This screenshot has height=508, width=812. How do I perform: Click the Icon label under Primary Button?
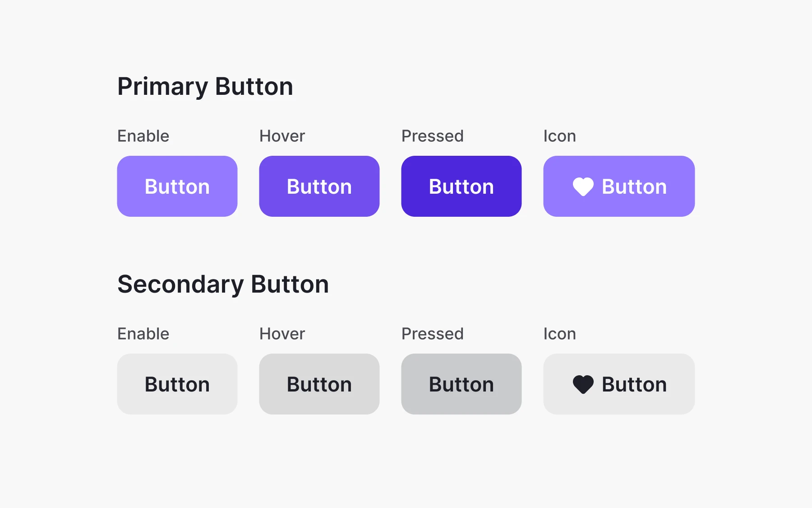tap(560, 136)
